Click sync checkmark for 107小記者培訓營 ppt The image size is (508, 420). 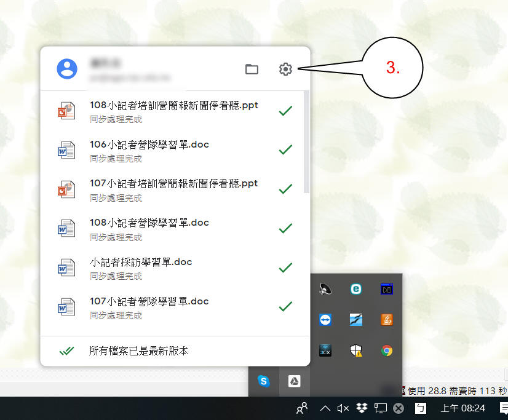tap(285, 189)
